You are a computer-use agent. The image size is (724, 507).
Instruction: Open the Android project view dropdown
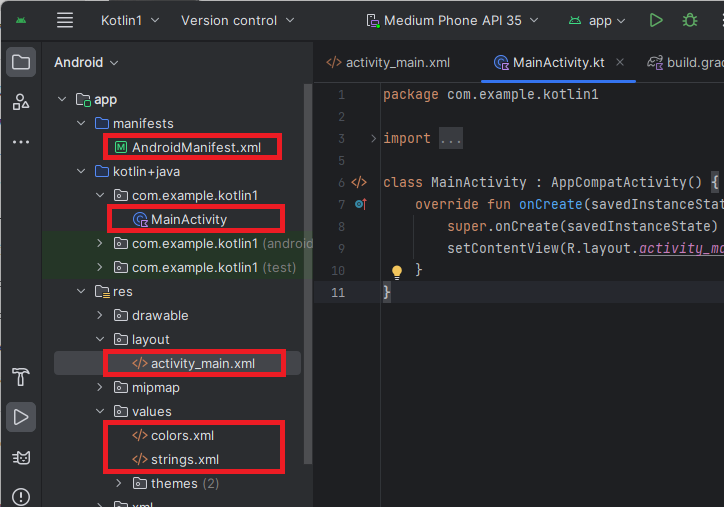coord(86,62)
